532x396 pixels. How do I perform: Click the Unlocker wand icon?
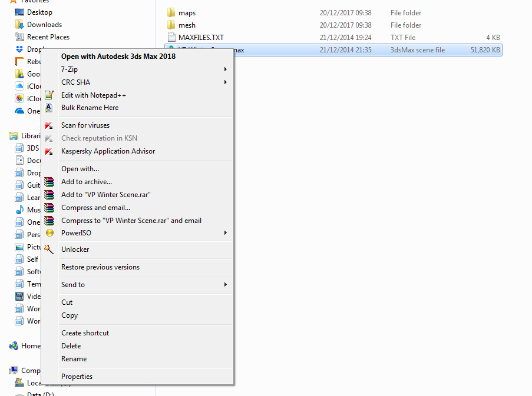(49, 249)
